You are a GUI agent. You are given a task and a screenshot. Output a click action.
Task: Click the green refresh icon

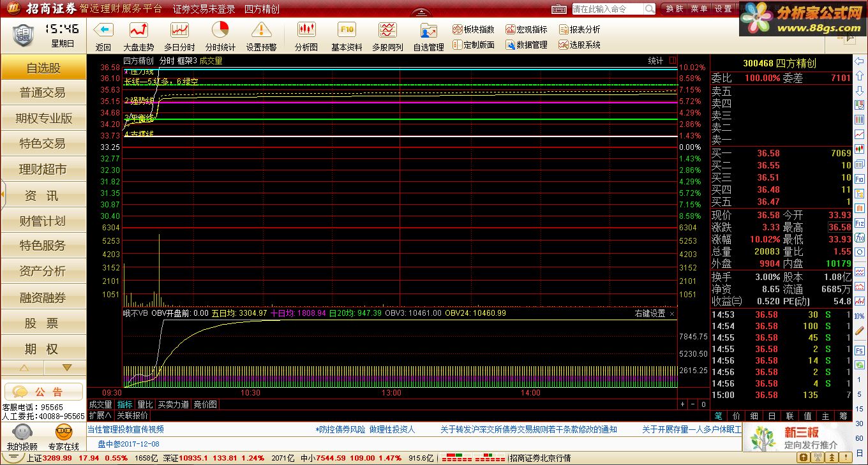point(859,365)
